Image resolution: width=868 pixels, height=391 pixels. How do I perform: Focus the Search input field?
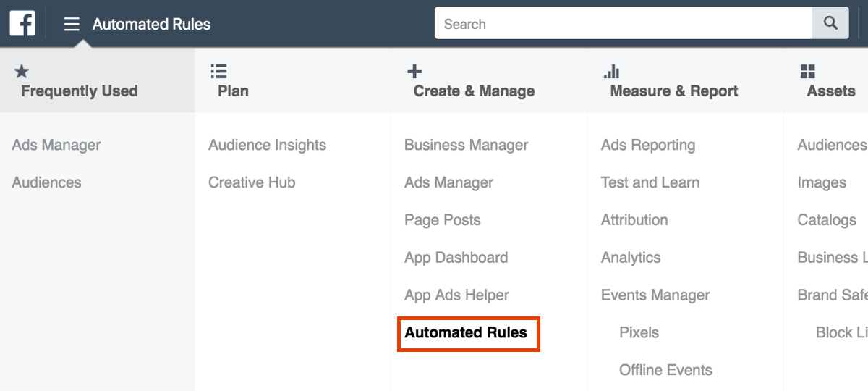click(x=624, y=24)
